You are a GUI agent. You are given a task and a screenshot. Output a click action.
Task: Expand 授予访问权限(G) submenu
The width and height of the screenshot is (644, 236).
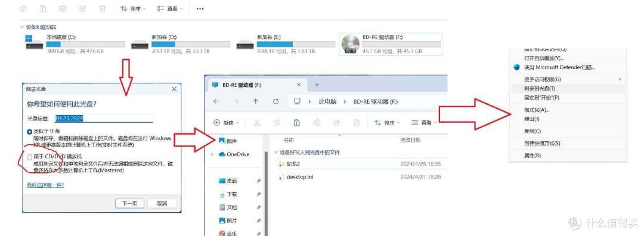tap(620, 79)
